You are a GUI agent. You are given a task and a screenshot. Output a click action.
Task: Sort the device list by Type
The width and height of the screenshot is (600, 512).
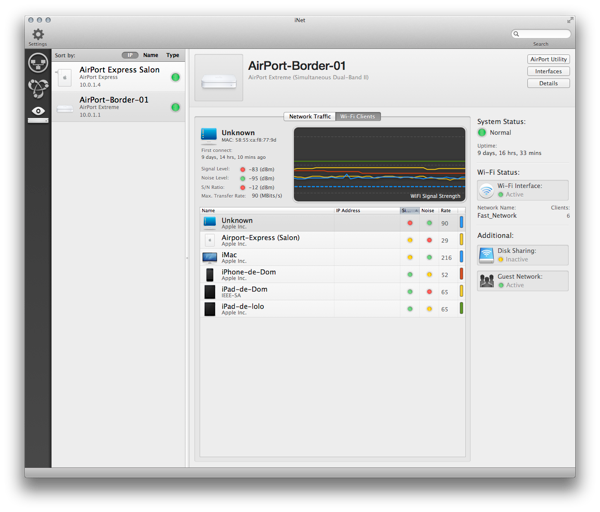pyautogui.click(x=173, y=55)
